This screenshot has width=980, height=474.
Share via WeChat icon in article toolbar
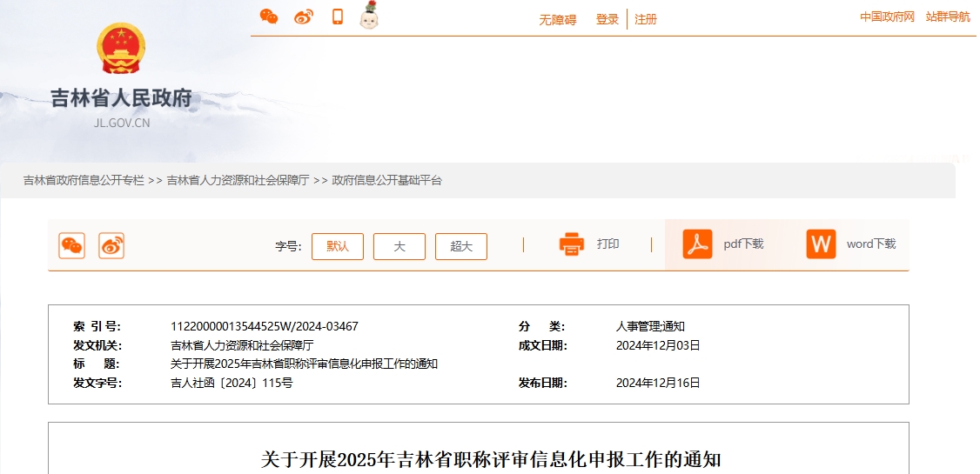pos(71,246)
